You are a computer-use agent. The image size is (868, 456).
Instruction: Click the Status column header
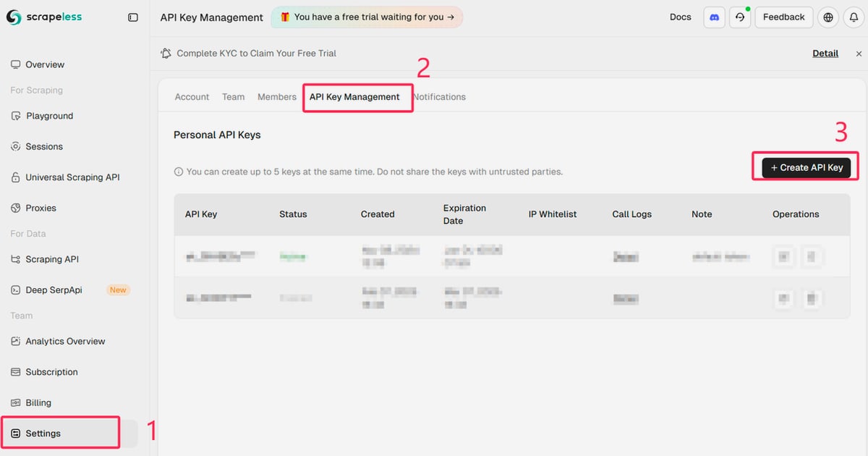(293, 214)
